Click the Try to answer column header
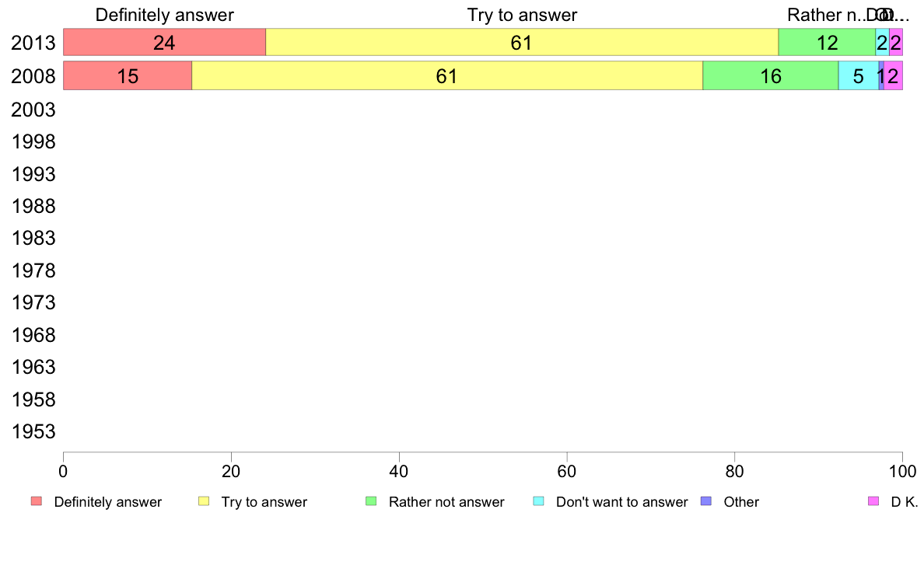The height and width of the screenshot is (572, 924). pyautogui.click(x=522, y=15)
